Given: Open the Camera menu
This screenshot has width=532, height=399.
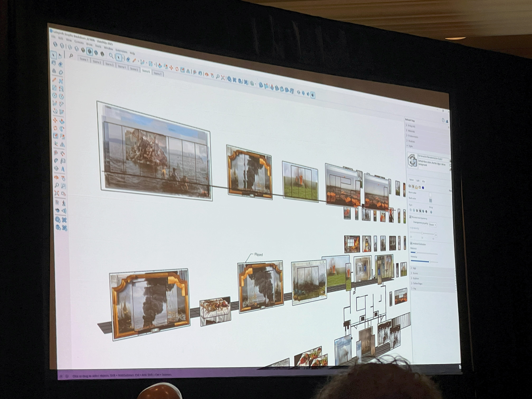Looking at the screenshot, I should coord(79,42).
